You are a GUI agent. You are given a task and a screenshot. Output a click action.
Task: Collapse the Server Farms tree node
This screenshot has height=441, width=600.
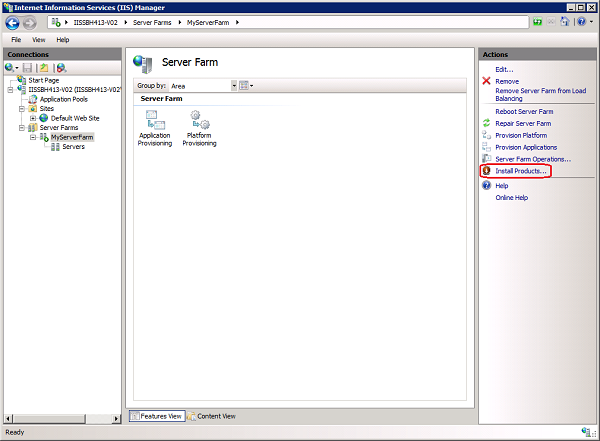coord(22,128)
